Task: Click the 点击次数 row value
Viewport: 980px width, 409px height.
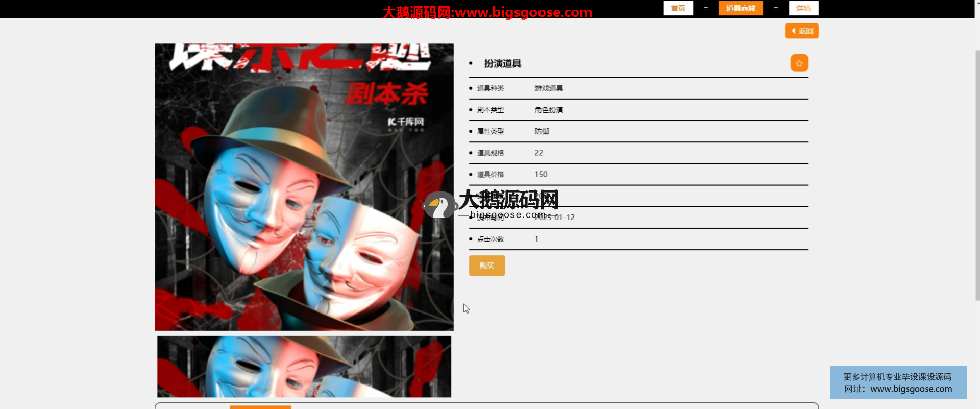Action: coord(536,239)
